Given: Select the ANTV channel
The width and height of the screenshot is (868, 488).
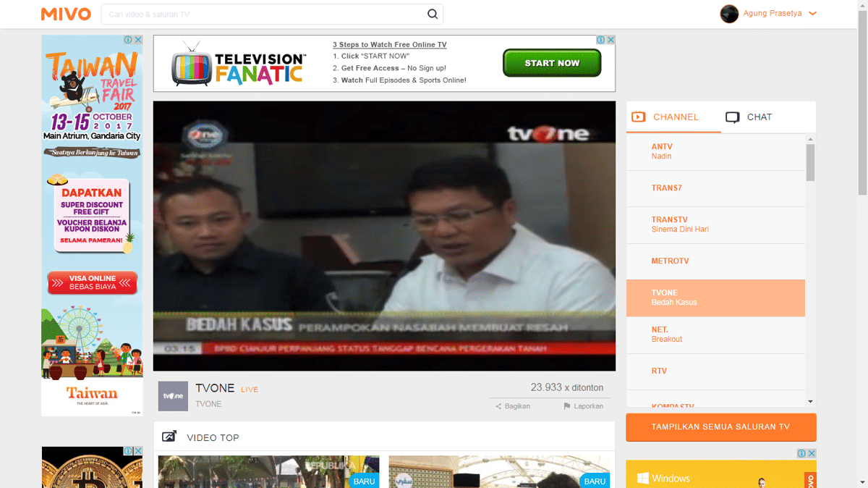Looking at the screenshot, I should (715, 152).
